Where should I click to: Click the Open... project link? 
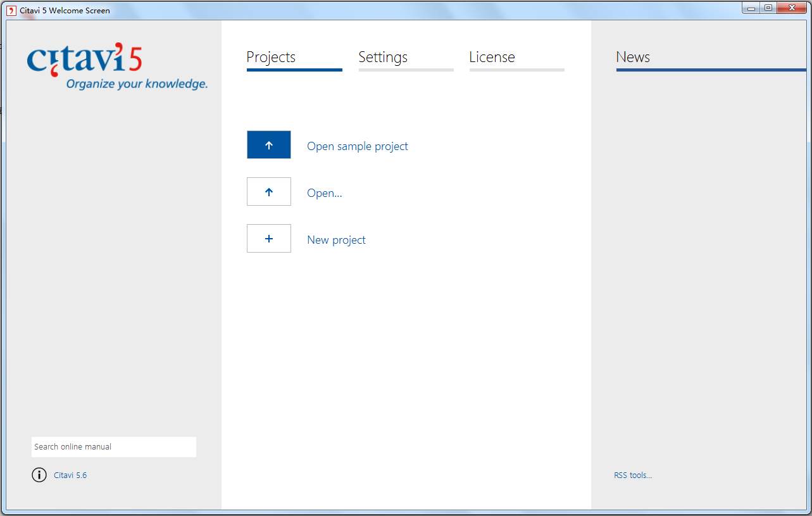(325, 193)
